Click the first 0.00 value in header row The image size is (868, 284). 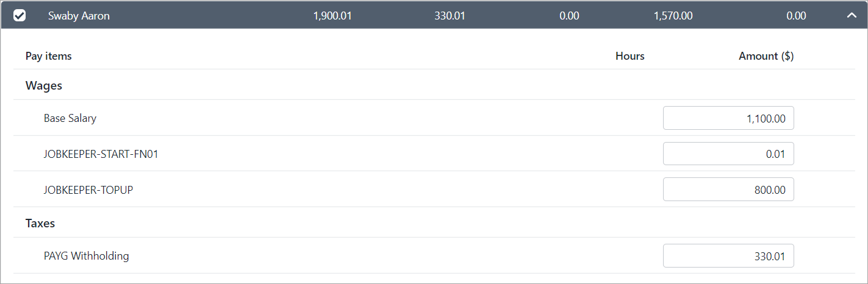point(569,16)
